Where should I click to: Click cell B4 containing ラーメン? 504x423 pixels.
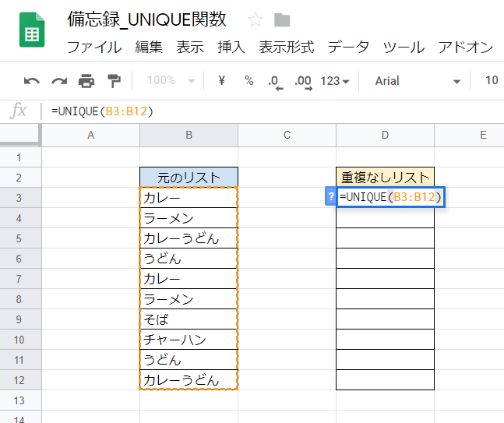pos(189,218)
